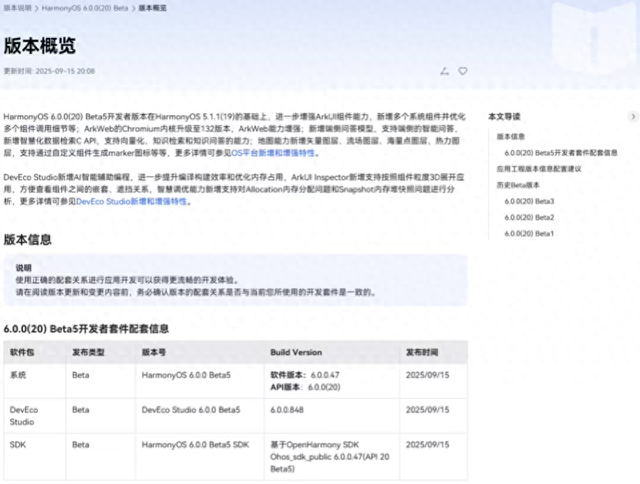The image size is (640, 484).
Task: Click the heart favorite icon
Action: coord(462,71)
